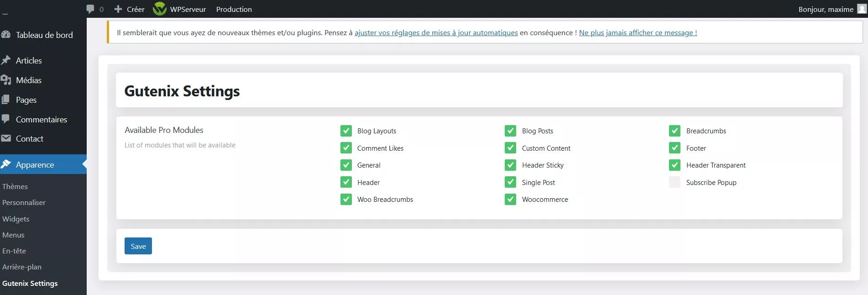Select Gutenix Settings submenu item
The height and width of the screenshot is (295, 868).
click(x=30, y=283)
